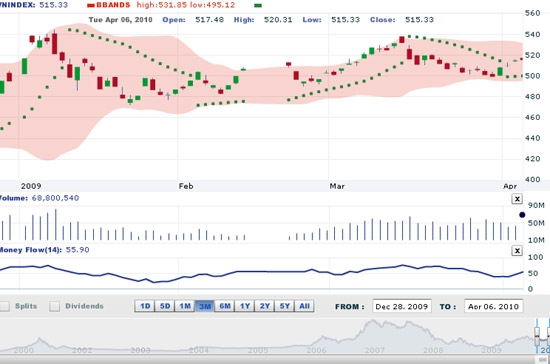
Task: Select the 6M range button
Action: pos(225,306)
